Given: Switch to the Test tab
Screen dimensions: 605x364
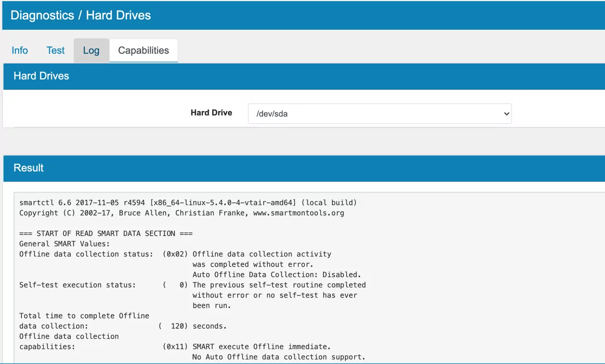Looking at the screenshot, I should coord(55,50).
